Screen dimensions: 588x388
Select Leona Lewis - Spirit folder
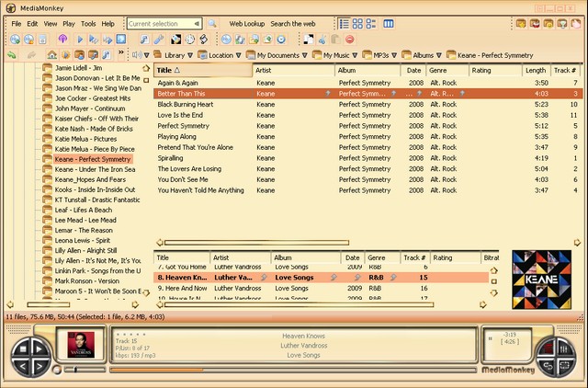83,241
